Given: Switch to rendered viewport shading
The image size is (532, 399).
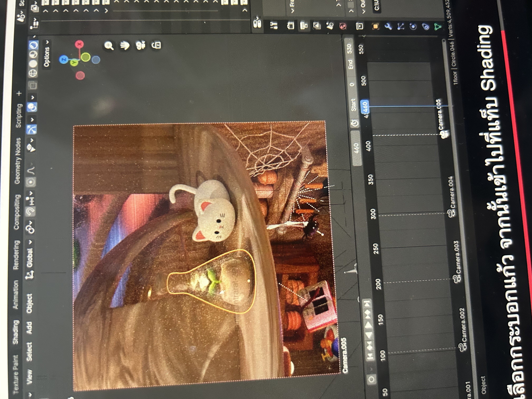Looking at the screenshot, I should click(x=33, y=45).
